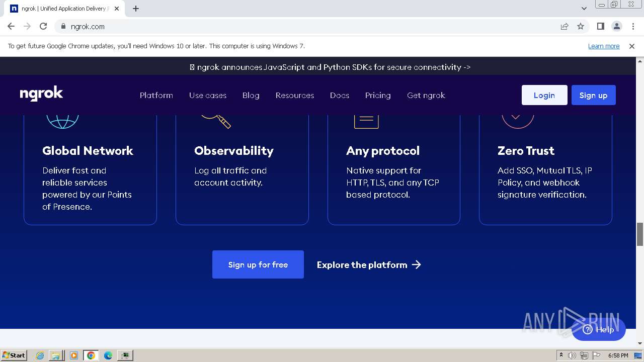Dismiss the Chrome update notice
Screen dimensions: 644x362
(632, 46)
